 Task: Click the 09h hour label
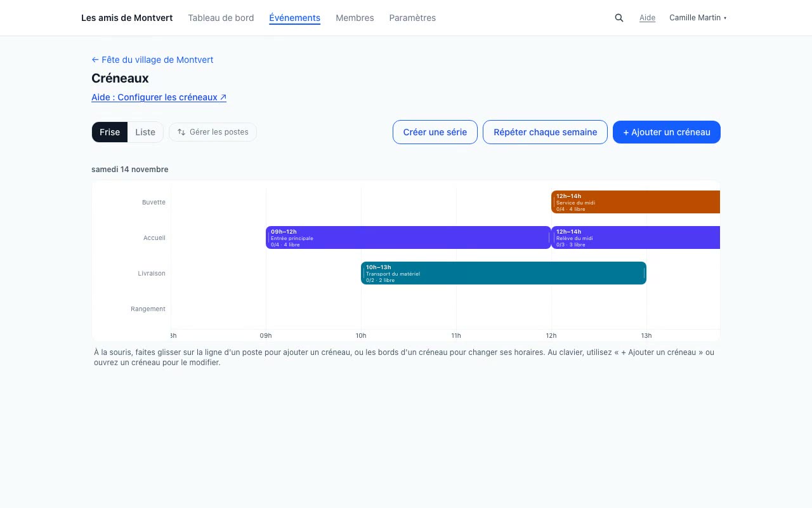[x=266, y=335]
